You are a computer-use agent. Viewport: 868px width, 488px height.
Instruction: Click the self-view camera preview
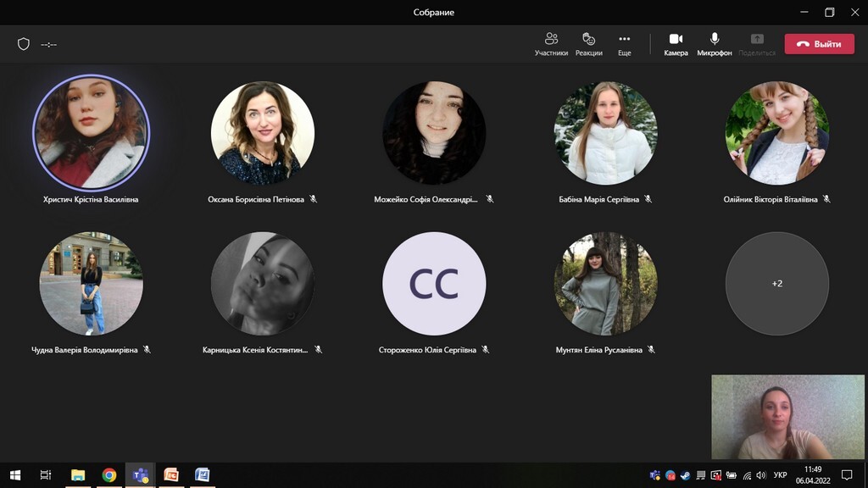click(x=787, y=418)
